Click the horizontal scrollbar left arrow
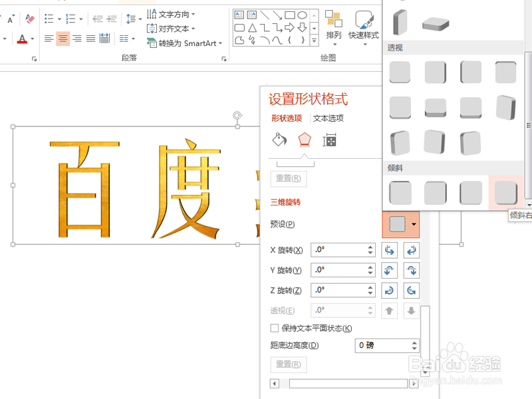 [275, 384]
